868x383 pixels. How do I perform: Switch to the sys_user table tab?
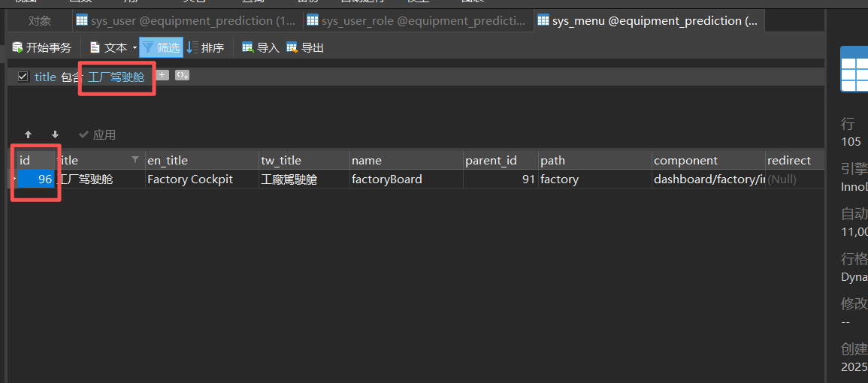click(188, 21)
